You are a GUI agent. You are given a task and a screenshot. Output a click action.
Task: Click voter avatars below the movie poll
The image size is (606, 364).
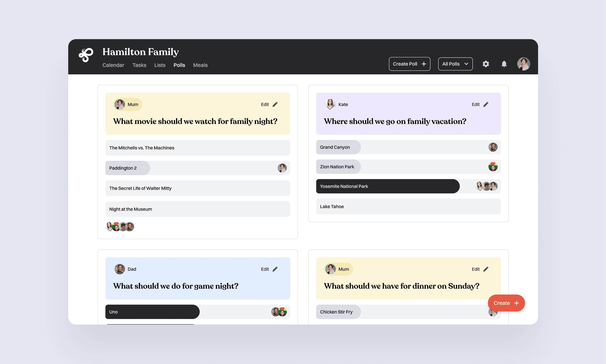120,227
